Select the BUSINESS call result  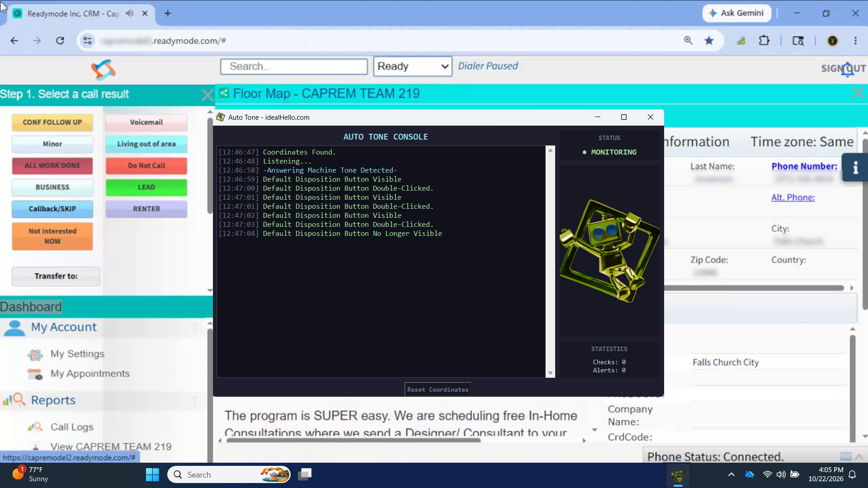click(x=52, y=187)
